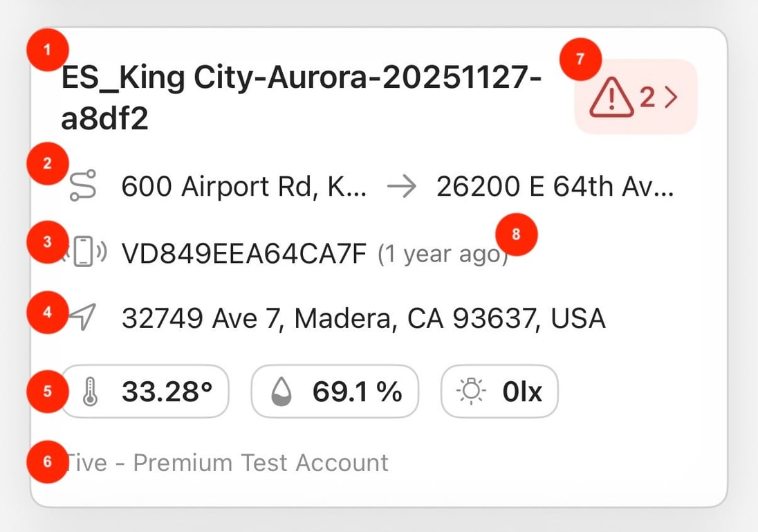Click the humidity droplet icon

pyautogui.click(x=282, y=392)
